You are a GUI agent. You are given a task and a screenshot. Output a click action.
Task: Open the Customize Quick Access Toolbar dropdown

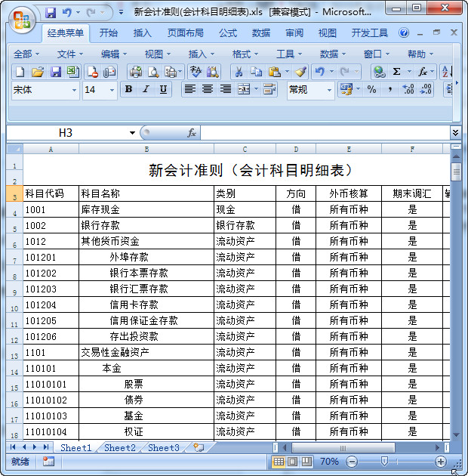click(x=121, y=12)
